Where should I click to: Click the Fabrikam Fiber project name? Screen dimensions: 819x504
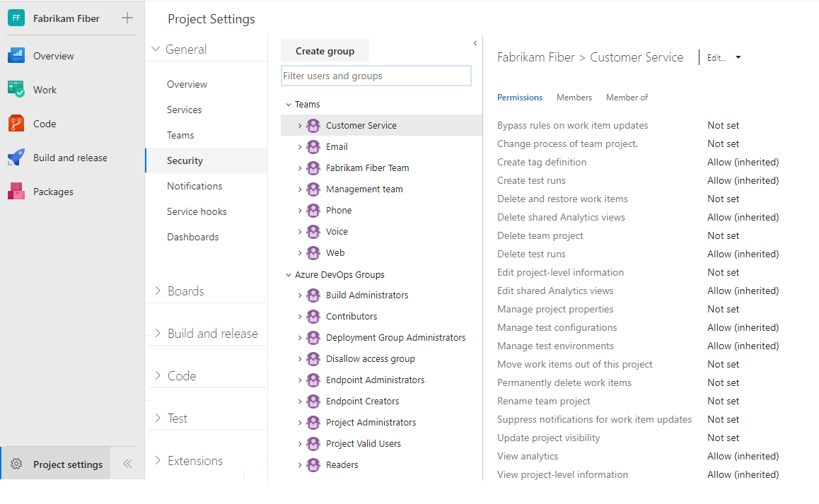click(x=66, y=18)
